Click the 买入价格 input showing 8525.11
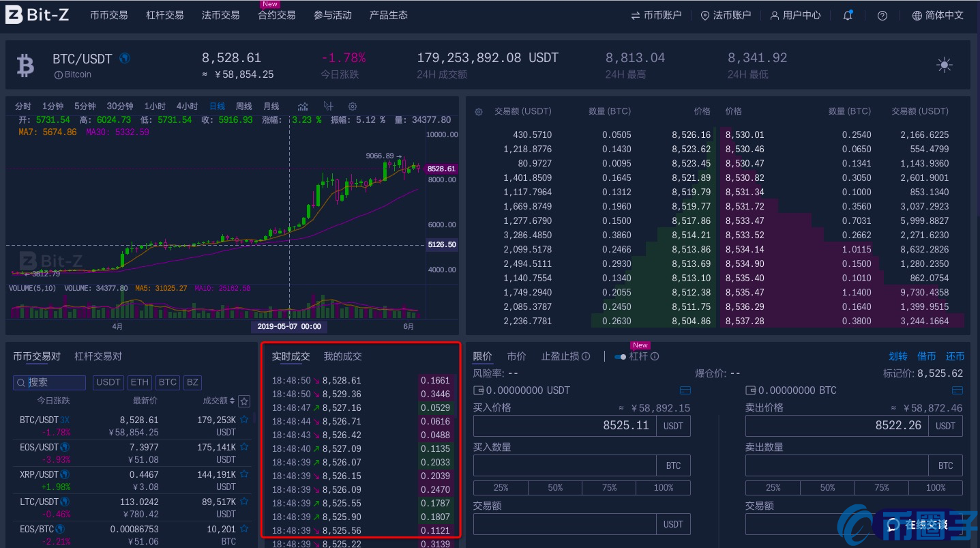This screenshot has height=548, width=980. (565, 425)
